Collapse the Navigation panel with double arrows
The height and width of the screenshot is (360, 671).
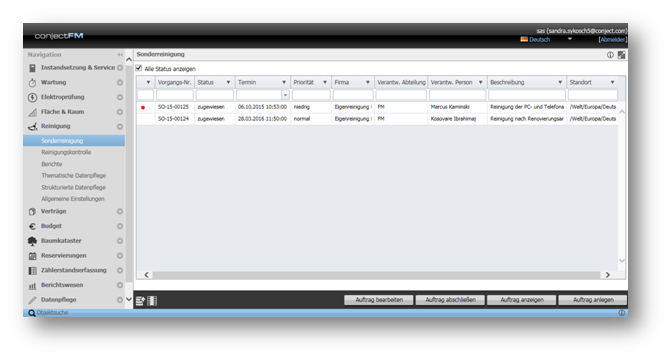[120, 55]
